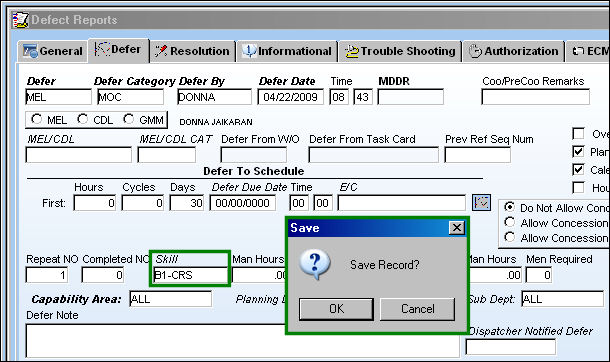Click the Sub Dept field showing ALL
610x362 pixels.
tap(563, 299)
